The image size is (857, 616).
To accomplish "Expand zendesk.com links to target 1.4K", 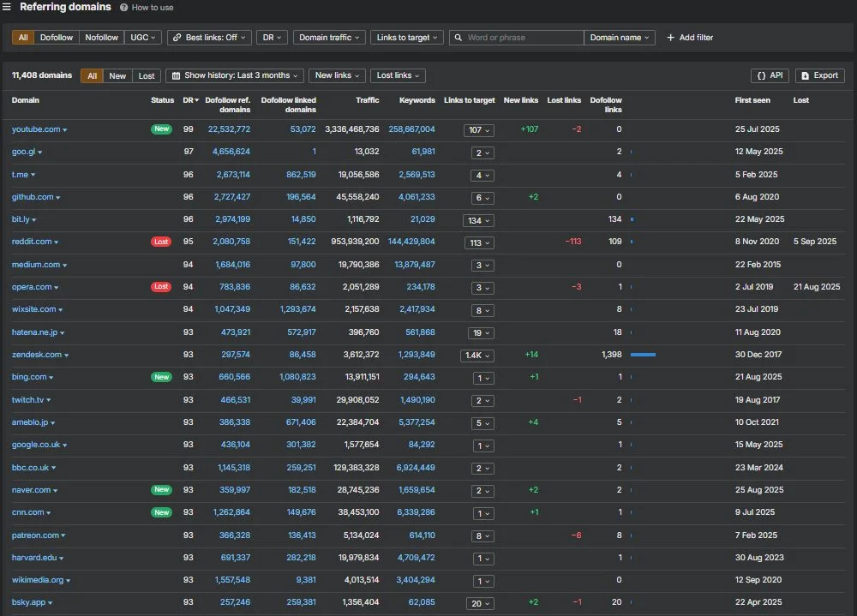I will (x=477, y=356).
